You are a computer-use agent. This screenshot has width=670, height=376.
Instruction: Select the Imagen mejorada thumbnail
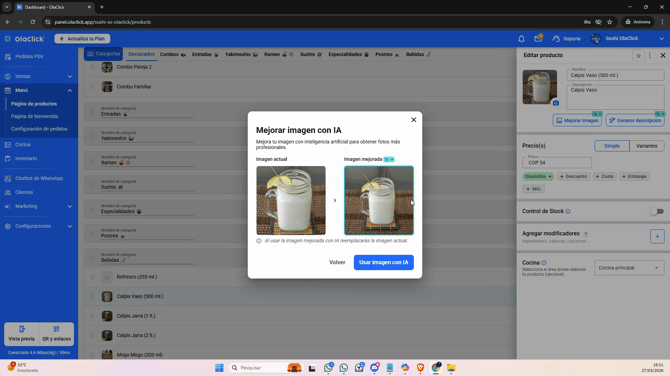[x=379, y=200]
